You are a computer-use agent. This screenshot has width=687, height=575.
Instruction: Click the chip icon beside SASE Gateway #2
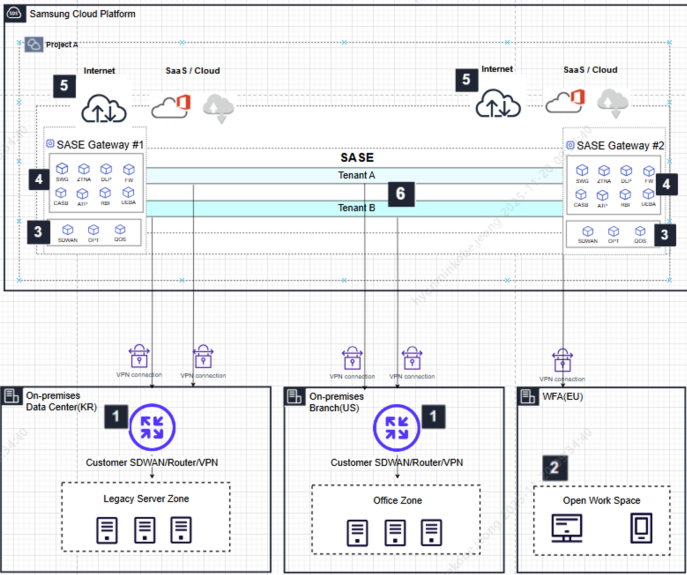[570, 145]
